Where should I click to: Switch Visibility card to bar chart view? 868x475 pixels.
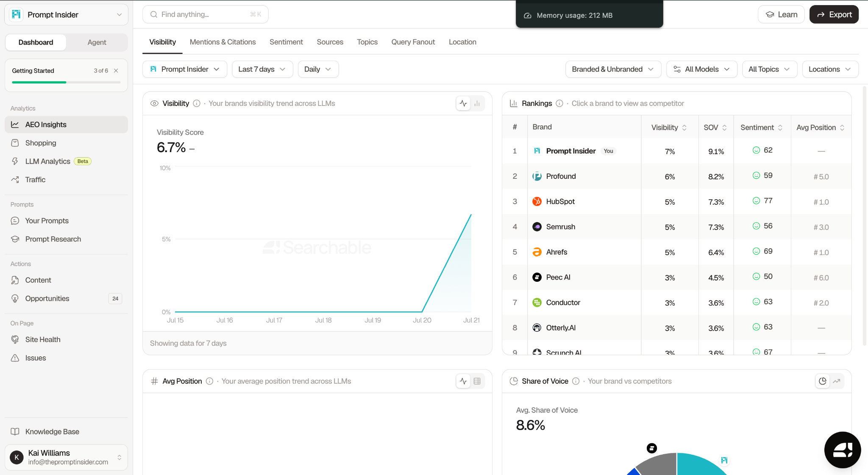477,103
